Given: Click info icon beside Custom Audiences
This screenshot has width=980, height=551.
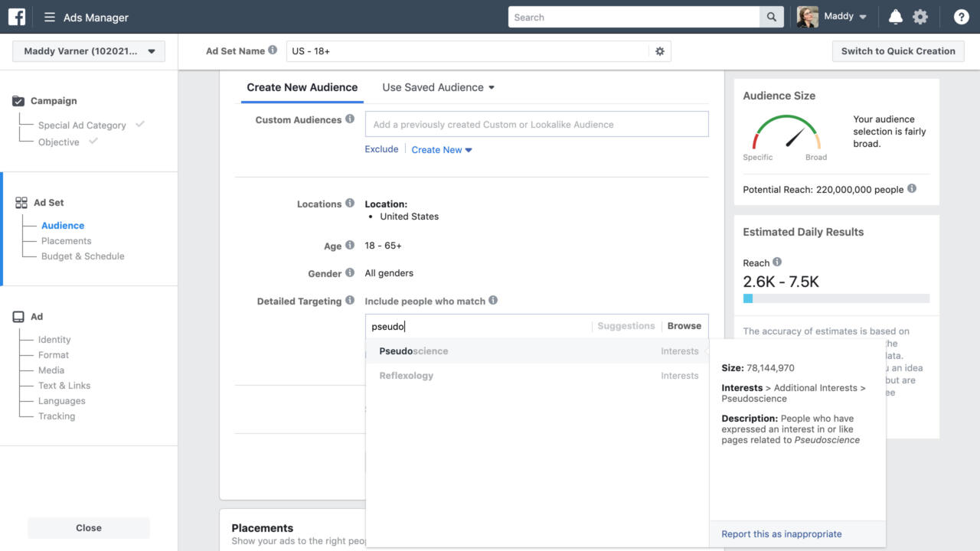Looking at the screenshot, I should pyautogui.click(x=350, y=119).
